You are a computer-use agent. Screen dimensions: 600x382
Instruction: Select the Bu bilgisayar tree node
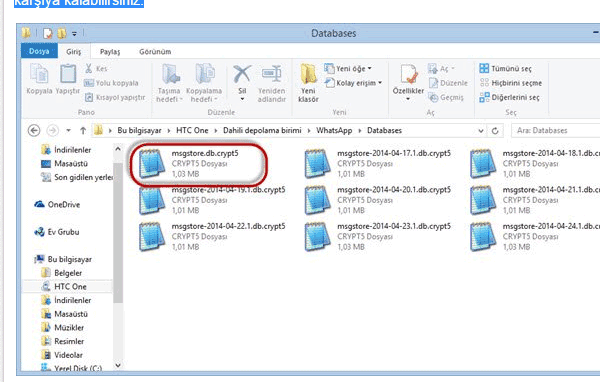coord(63,259)
